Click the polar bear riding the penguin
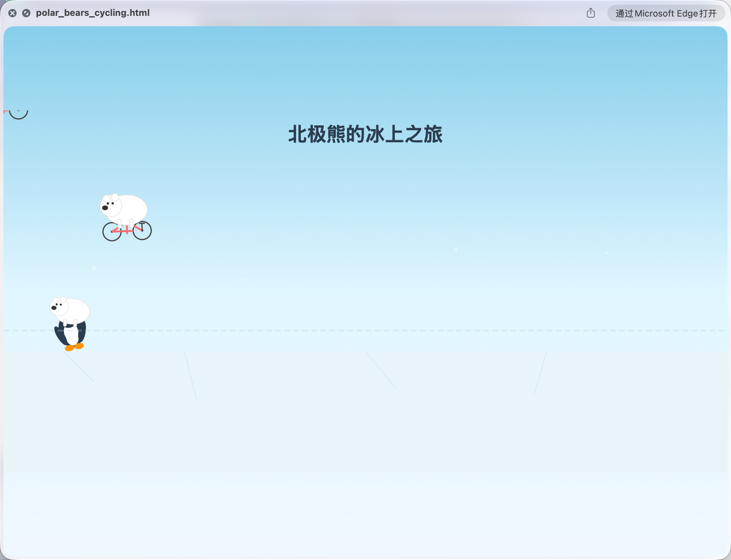The image size is (731, 560). (70, 324)
